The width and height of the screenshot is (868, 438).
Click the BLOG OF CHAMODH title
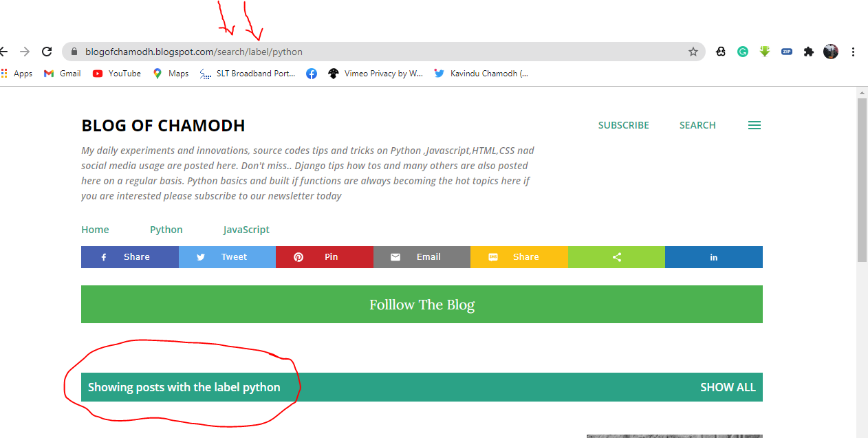tap(163, 126)
